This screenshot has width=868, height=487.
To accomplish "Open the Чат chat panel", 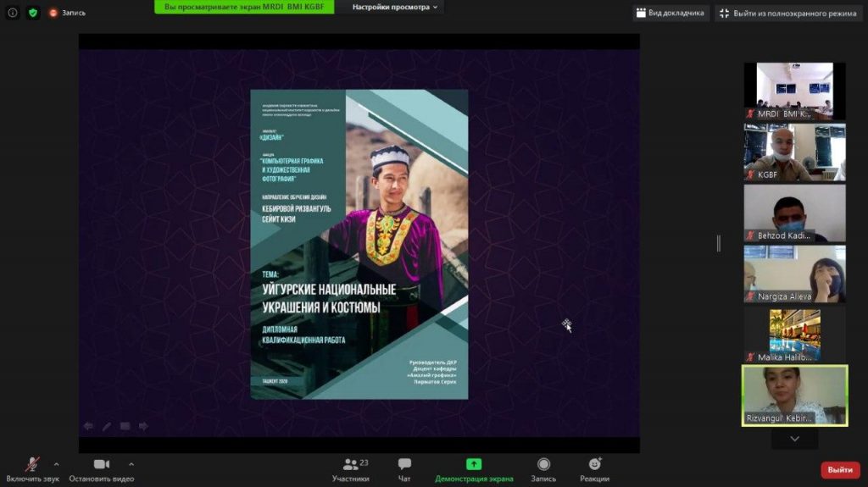I will [404, 470].
